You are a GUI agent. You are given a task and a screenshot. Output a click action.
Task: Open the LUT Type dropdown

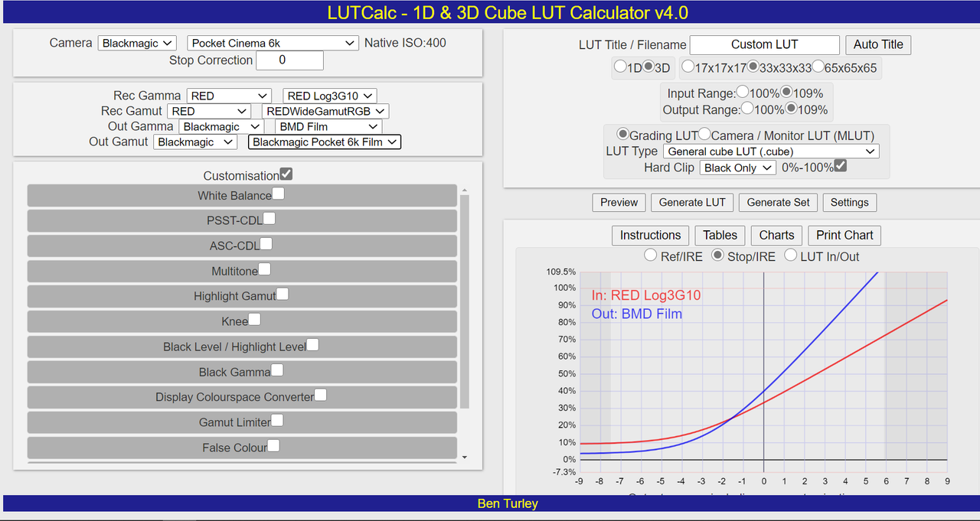tap(771, 151)
